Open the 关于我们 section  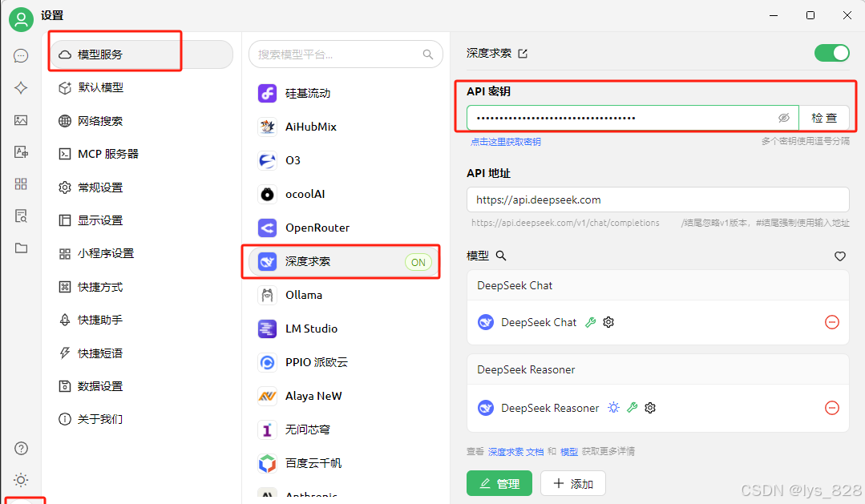click(141, 419)
